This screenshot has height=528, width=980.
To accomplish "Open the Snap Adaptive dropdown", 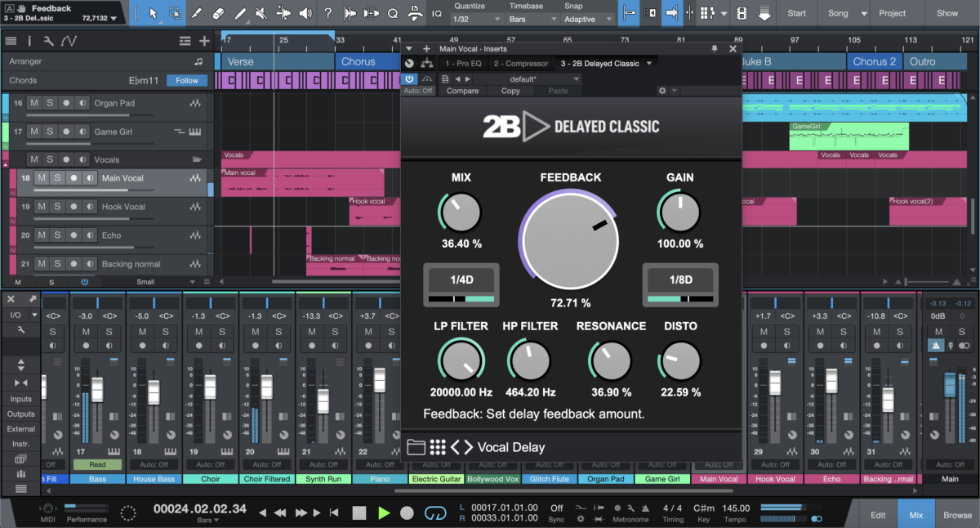I will (589, 19).
